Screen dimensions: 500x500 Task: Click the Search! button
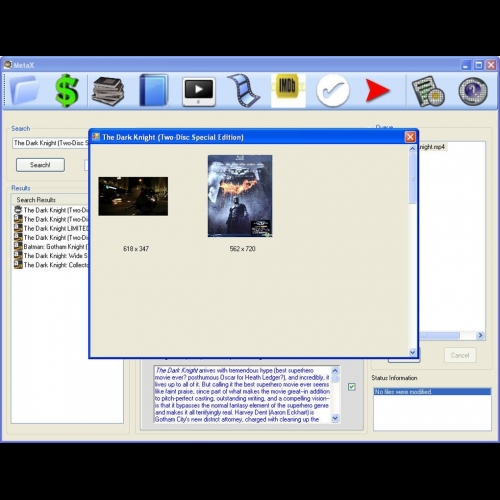point(40,165)
